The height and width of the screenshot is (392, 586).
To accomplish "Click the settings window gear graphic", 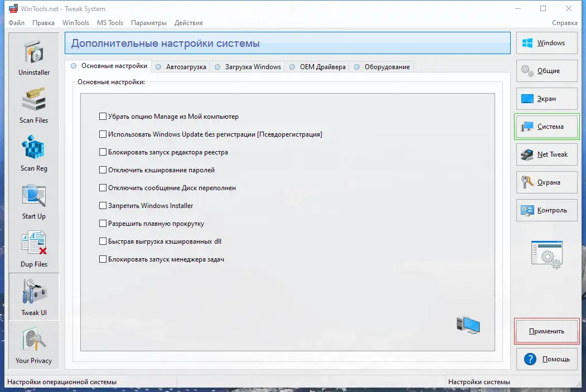I will pyautogui.click(x=547, y=255).
